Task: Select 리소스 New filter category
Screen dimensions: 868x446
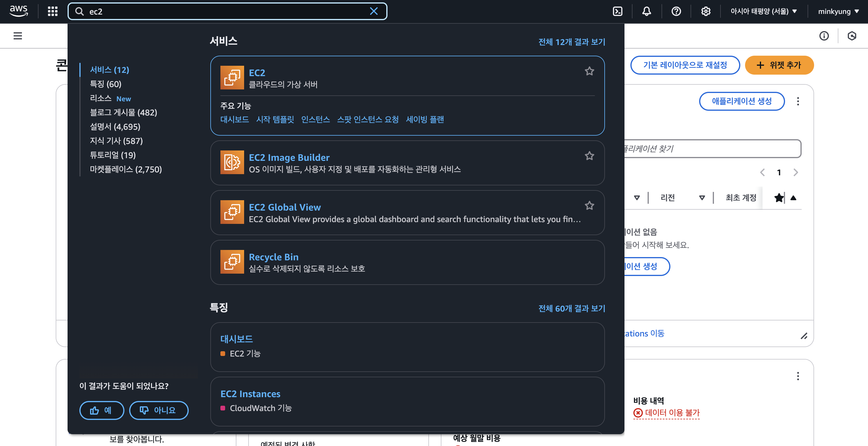Action: [110, 98]
